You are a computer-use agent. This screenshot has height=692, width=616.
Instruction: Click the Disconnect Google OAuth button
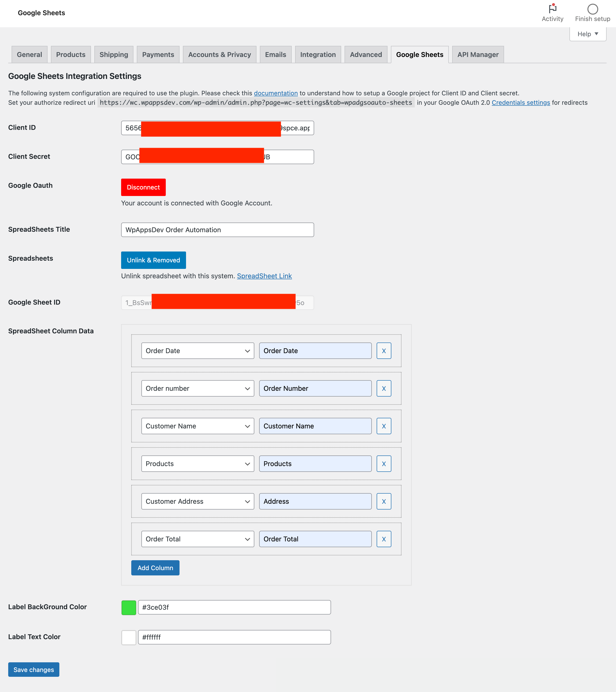[142, 187]
